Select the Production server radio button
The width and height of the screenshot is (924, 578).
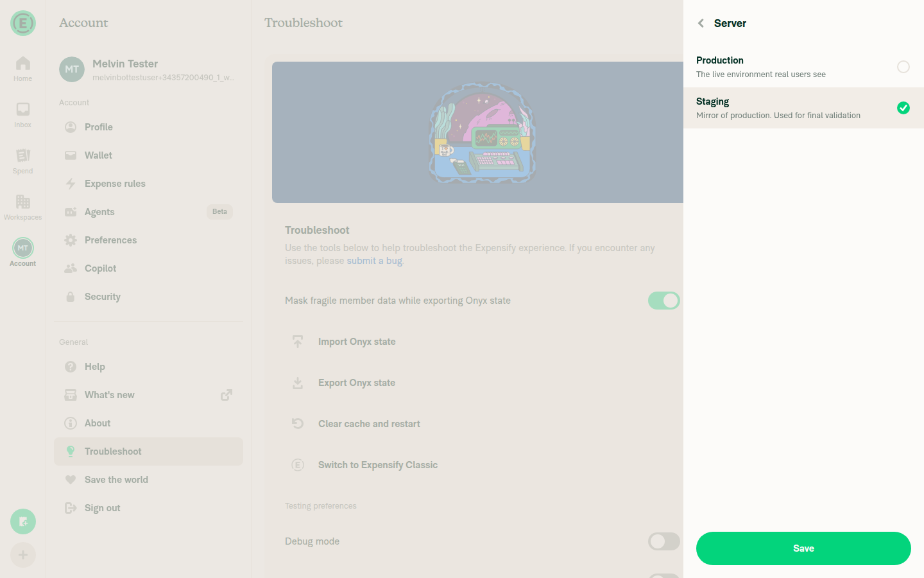tap(903, 67)
